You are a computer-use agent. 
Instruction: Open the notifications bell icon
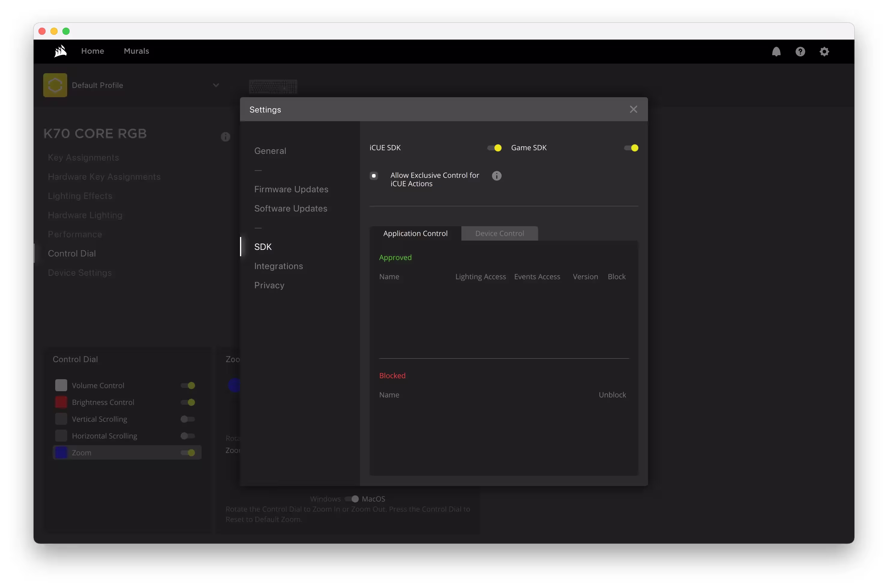776,51
